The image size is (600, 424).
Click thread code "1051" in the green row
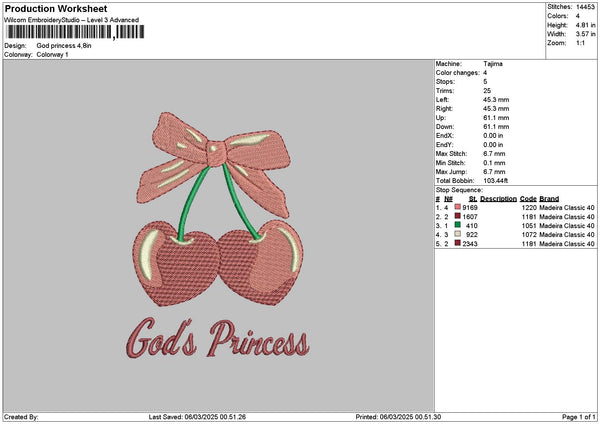tap(529, 226)
